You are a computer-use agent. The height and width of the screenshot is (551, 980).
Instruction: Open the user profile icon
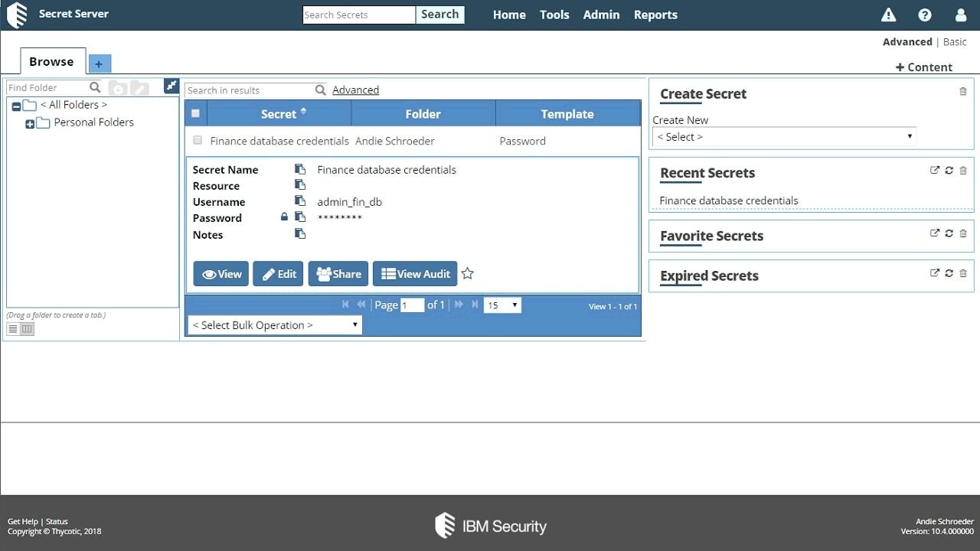click(x=961, y=15)
